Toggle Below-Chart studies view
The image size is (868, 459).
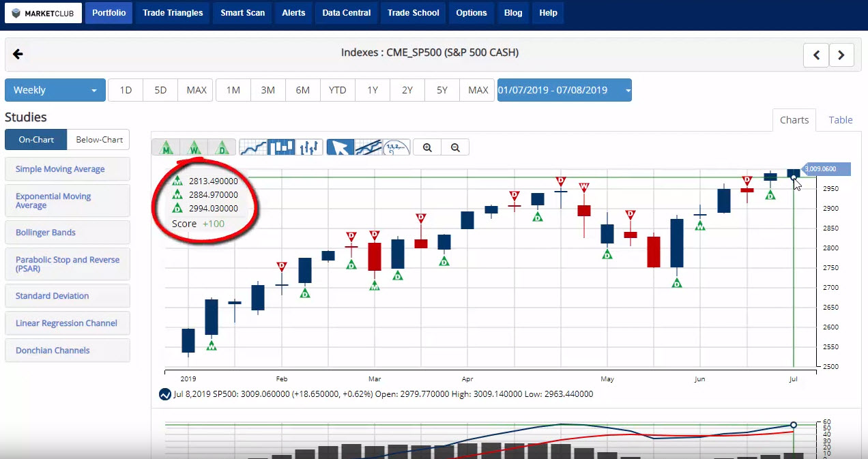98,139
